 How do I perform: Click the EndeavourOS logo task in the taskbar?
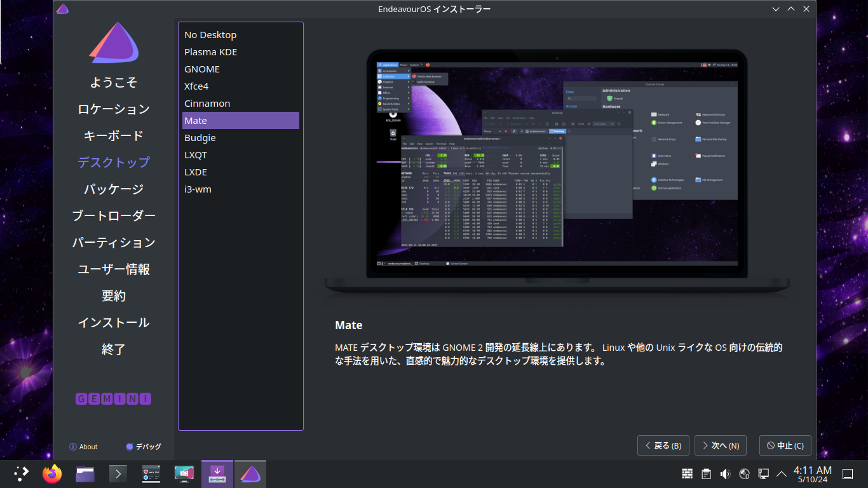point(250,474)
